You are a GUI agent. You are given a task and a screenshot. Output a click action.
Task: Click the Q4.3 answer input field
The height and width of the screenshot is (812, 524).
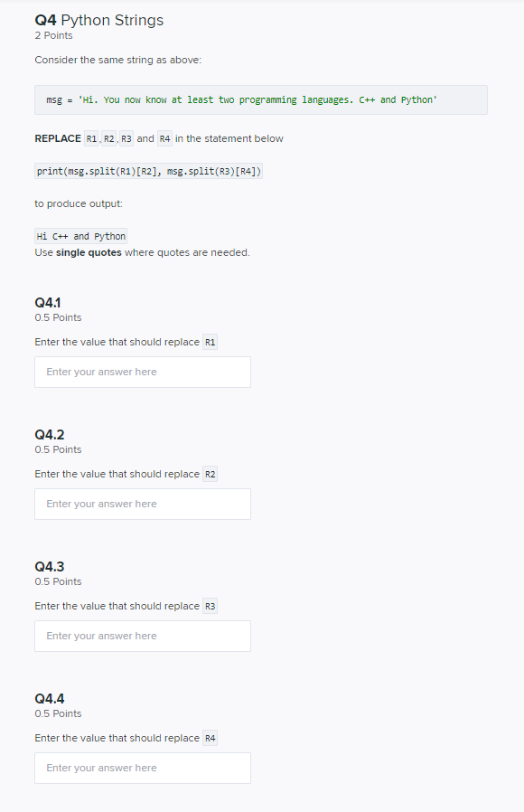click(x=142, y=636)
